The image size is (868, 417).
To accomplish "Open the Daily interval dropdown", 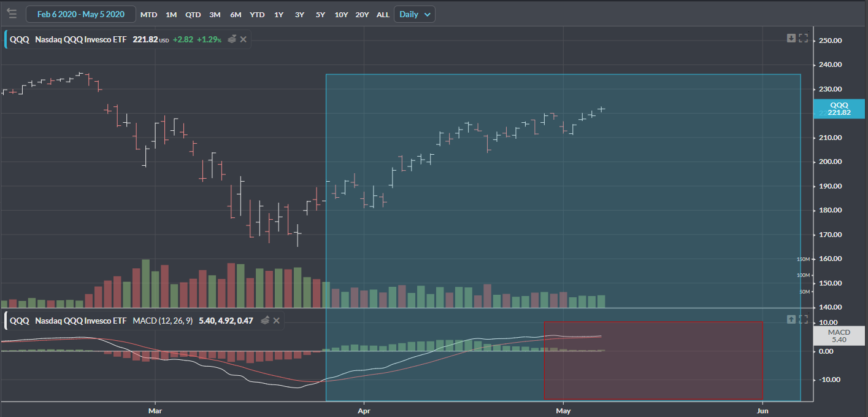I will [x=415, y=14].
